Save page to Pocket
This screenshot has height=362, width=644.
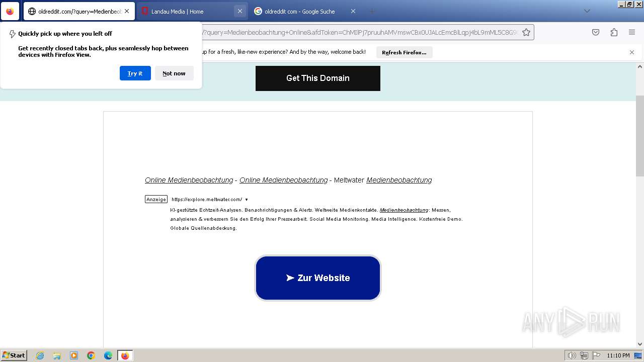point(596,32)
